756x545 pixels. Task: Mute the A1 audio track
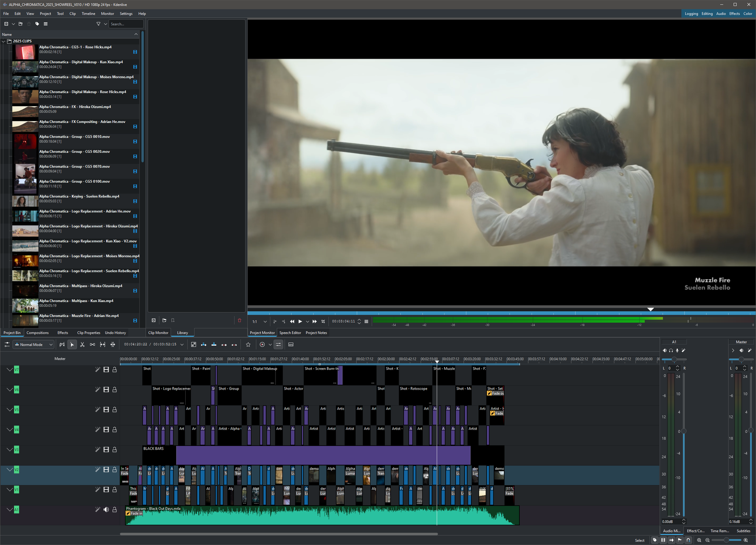click(x=106, y=510)
